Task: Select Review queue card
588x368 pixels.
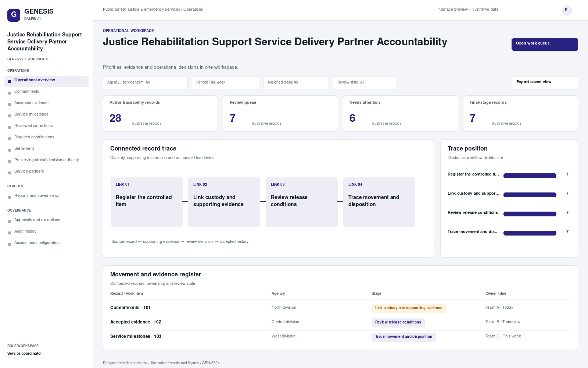Action: click(280, 113)
